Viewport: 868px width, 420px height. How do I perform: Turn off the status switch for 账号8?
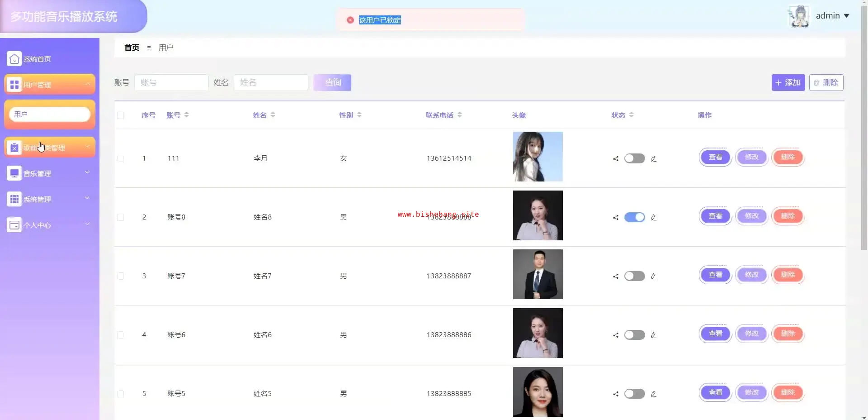tap(634, 217)
